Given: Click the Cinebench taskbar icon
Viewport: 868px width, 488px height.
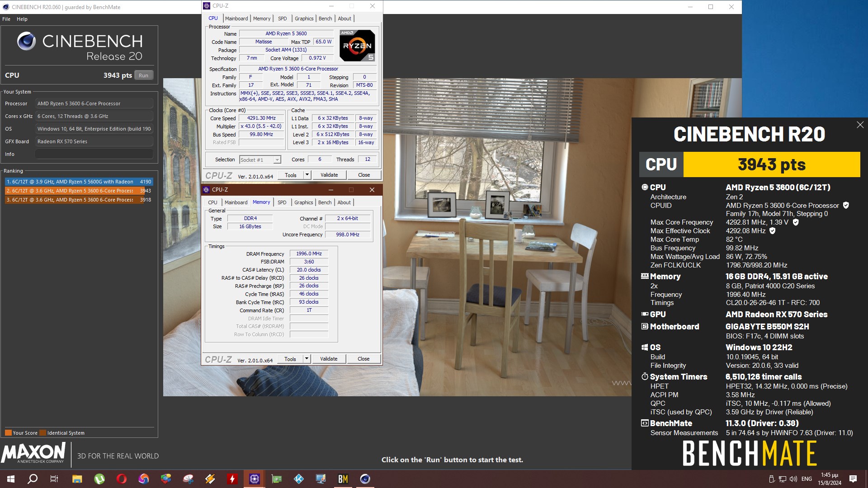Looking at the screenshot, I should (365, 479).
